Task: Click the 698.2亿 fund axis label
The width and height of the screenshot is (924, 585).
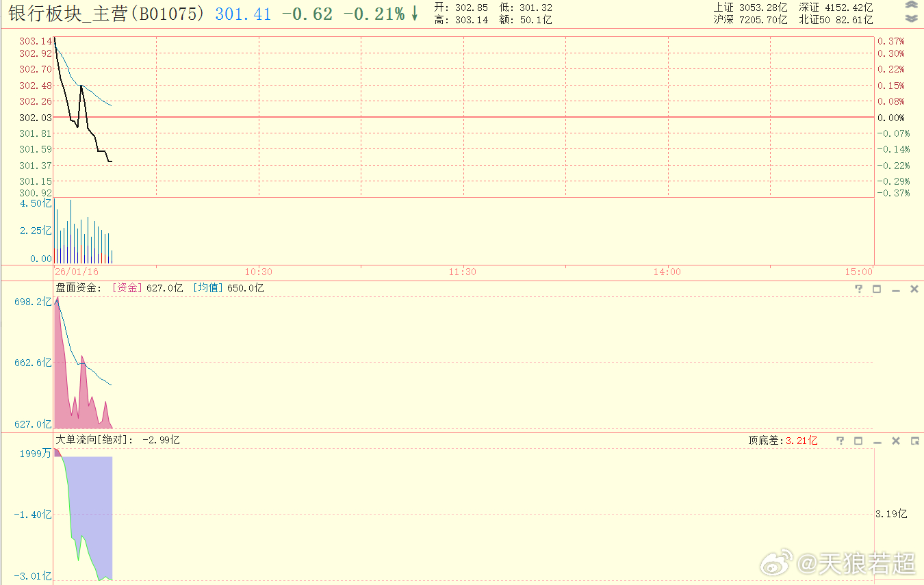Action: click(33, 302)
